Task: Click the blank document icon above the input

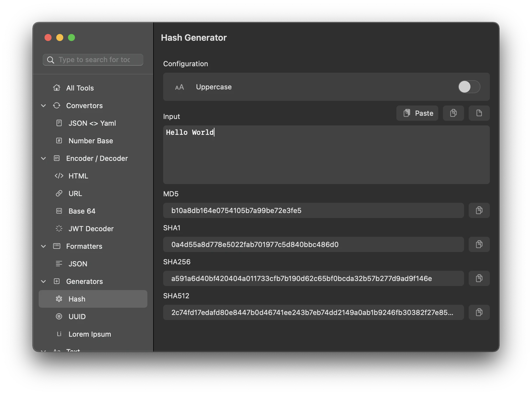Action: point(479,113)
